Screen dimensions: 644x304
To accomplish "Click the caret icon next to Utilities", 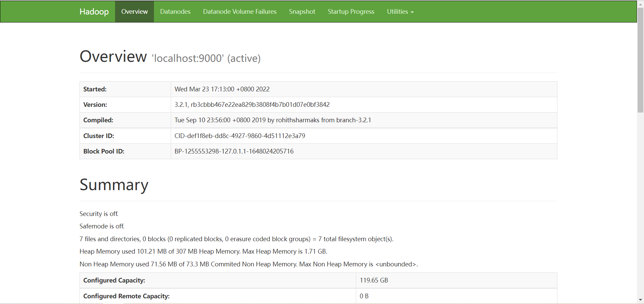I will tap(412, 12).
